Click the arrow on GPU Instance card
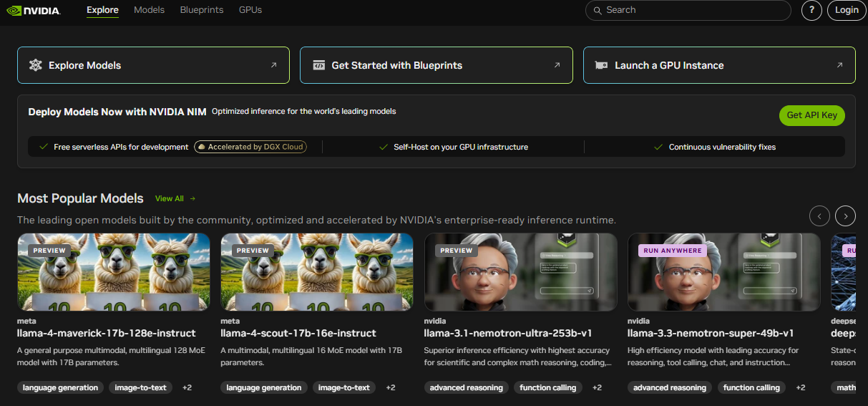 coord(839,65)
